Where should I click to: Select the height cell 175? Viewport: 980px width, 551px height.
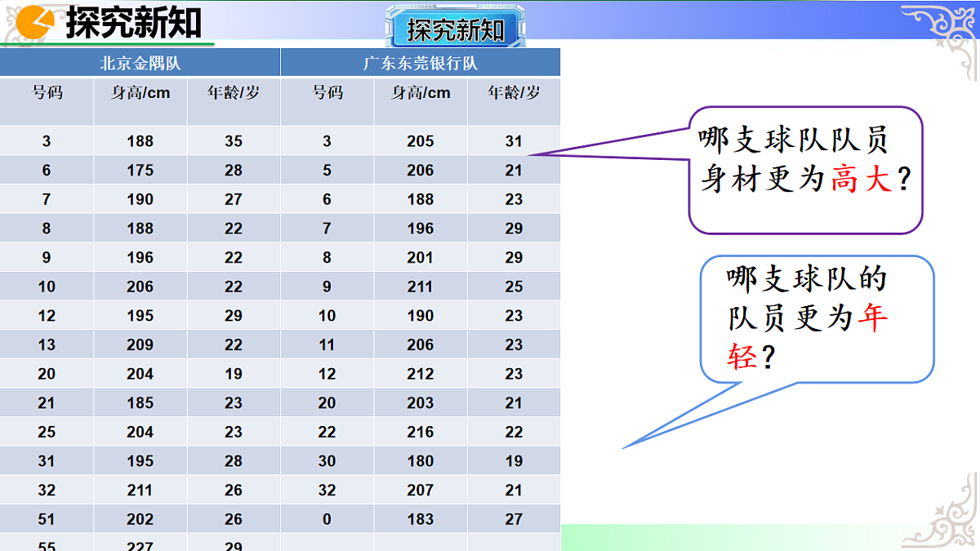point(140,171)
